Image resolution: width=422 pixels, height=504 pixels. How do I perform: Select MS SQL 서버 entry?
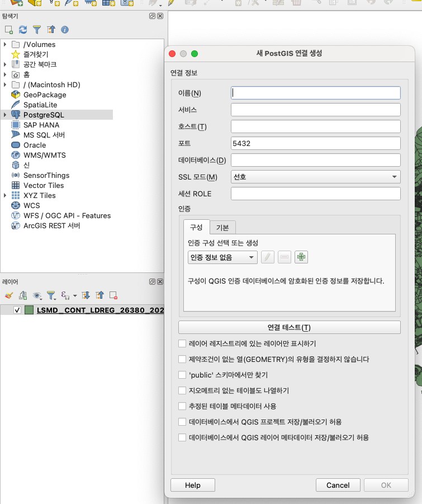click(x=44, y=135)
